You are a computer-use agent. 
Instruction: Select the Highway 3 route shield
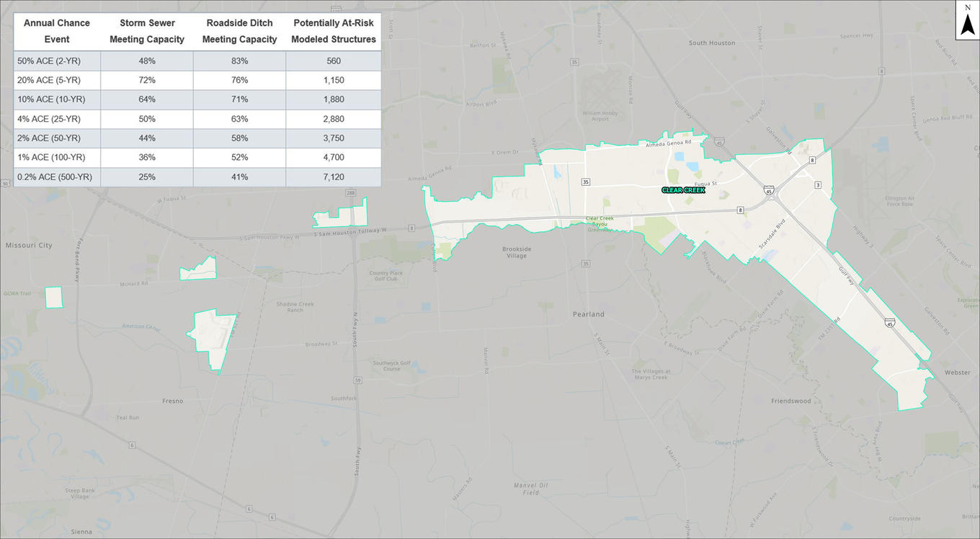(818, 184)
